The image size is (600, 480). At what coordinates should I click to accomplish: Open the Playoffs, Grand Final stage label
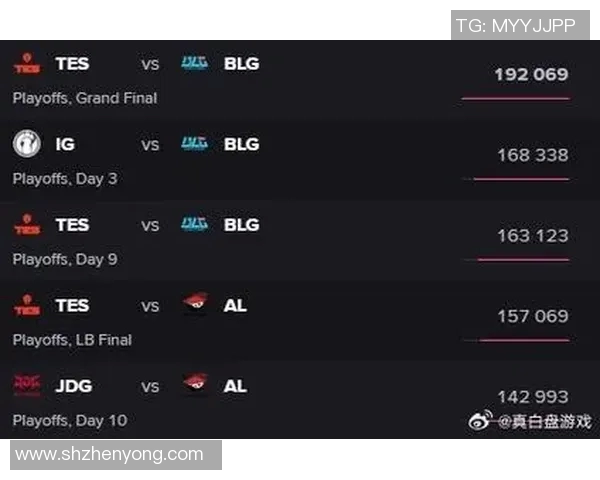85,98
